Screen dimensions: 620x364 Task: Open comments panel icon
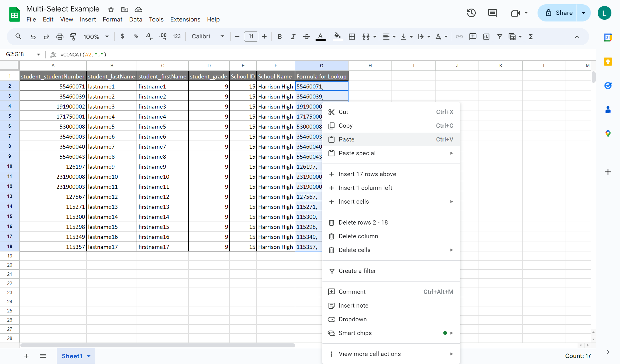pos(492,13)
